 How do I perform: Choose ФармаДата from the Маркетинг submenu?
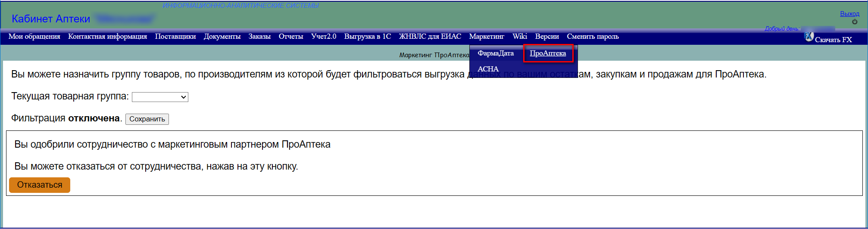pyautogui.click(x=495, y=53)
